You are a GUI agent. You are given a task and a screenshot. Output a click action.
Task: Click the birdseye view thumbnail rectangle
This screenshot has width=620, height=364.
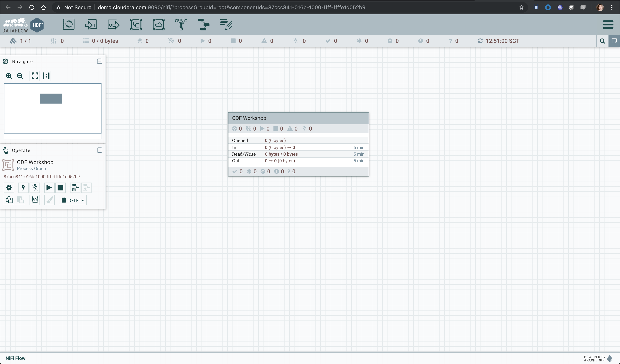[51, 99]
